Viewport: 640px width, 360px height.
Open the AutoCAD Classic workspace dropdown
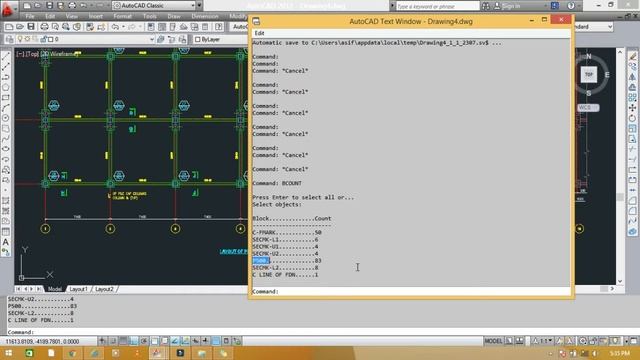click(x=154, y=6)
